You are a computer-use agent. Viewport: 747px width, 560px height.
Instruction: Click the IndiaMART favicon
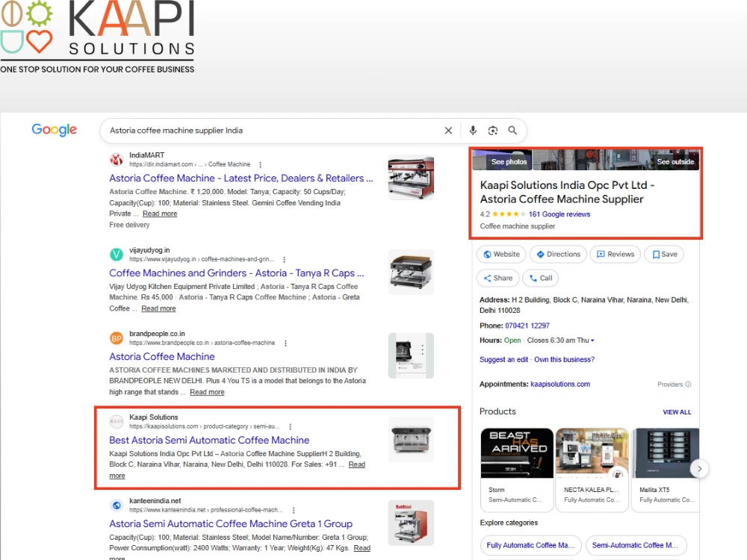117,160
